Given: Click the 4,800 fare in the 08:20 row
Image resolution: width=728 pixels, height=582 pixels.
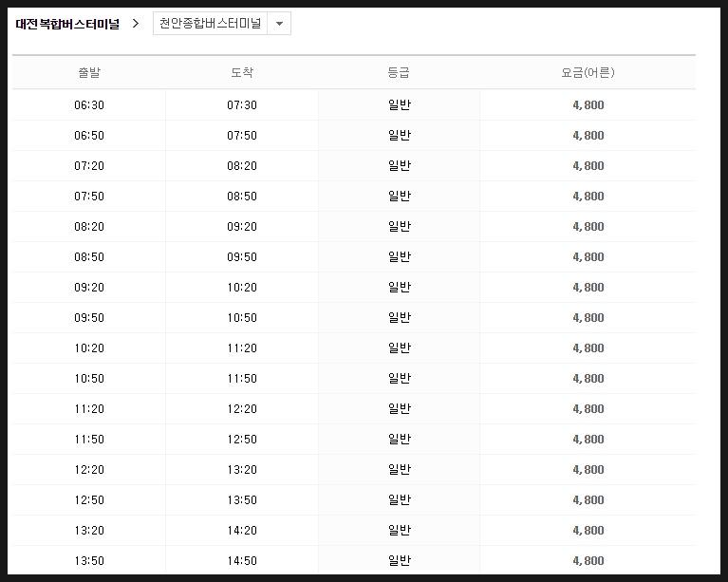Looking at the screenshot, I should 588,227.
